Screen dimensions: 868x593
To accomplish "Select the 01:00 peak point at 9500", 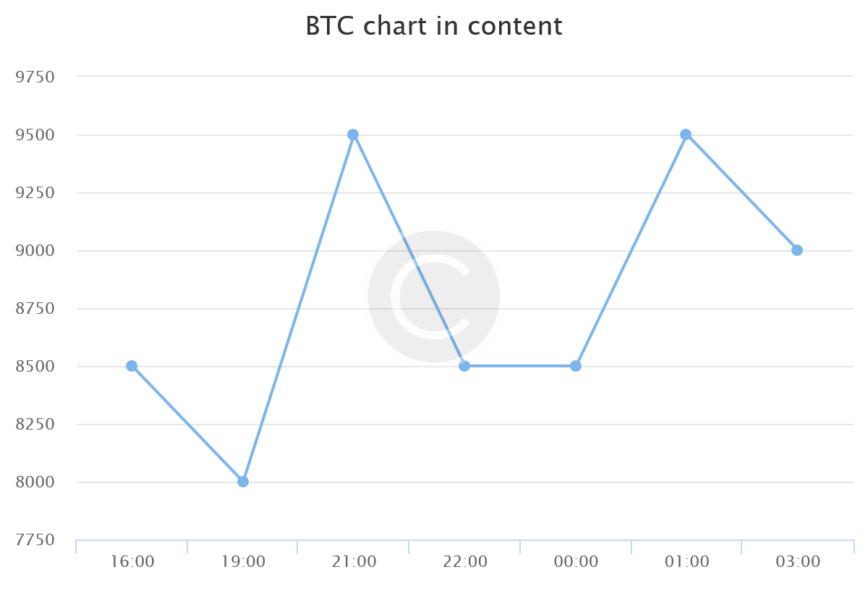I will click(686, 135).
